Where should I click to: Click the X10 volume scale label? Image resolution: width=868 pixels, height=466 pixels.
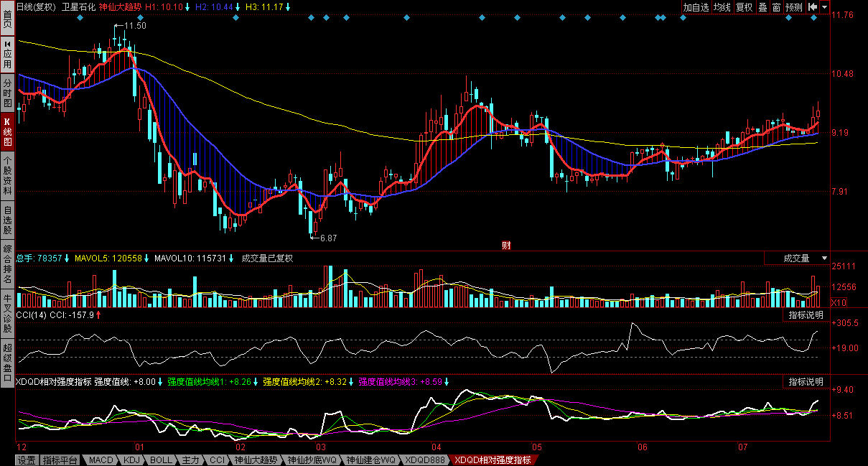pyautogui.click(x=838, y=302)
